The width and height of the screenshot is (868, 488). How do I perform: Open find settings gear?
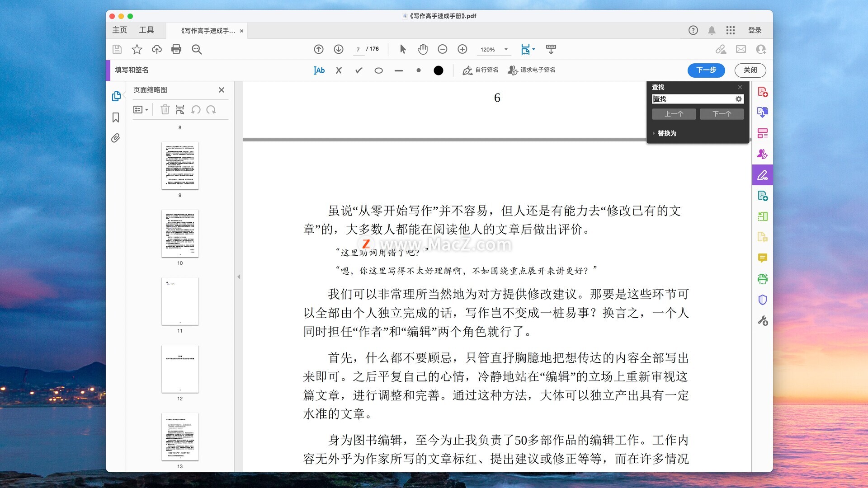click(x=739, y=99)
